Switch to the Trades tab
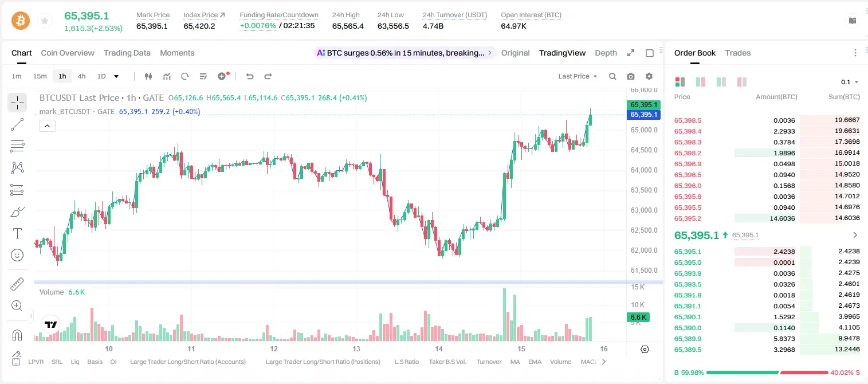 tap(737, 53)
